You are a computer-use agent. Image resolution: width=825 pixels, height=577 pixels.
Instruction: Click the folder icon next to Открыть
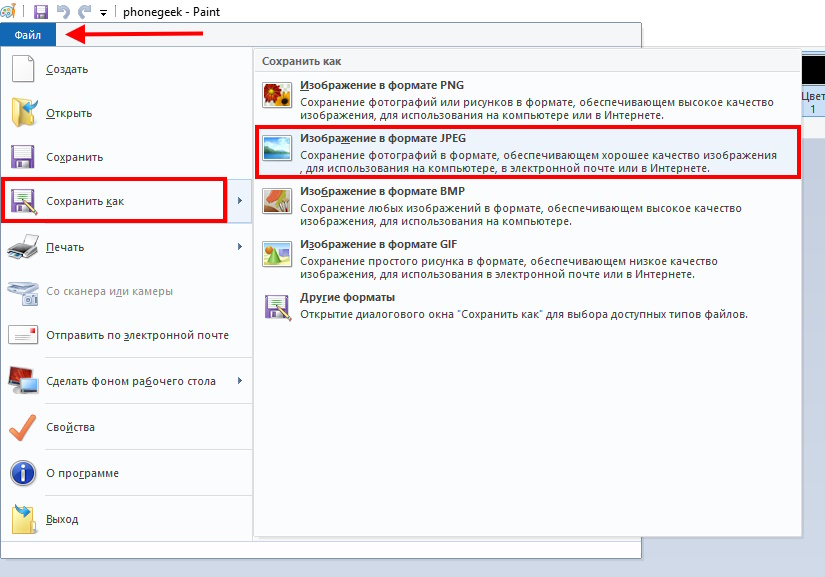point(24,113)
